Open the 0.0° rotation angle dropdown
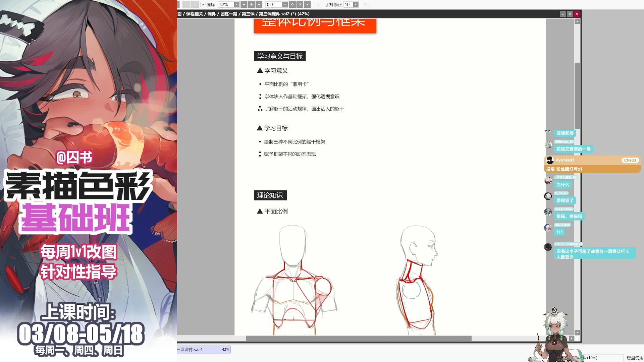 pos(285,4)
